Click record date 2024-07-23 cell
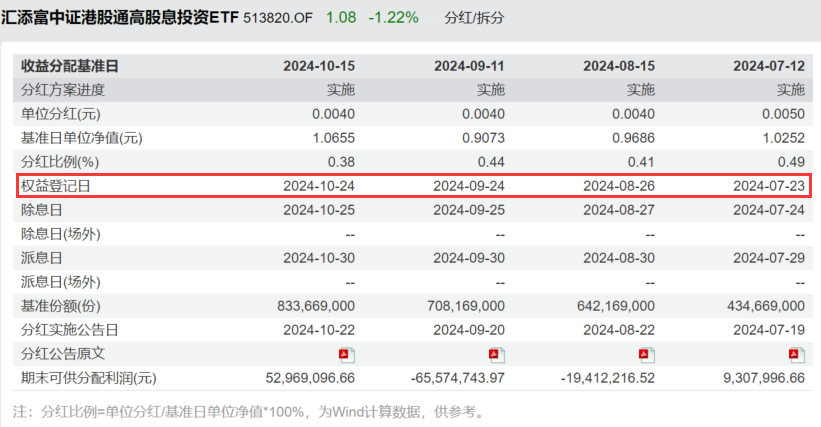821x427 pixels. pyautogui.click(x=769, y=186)
